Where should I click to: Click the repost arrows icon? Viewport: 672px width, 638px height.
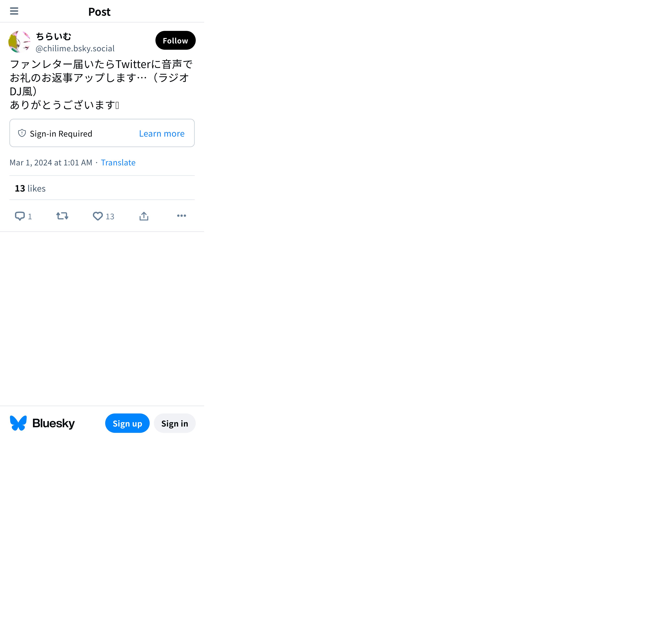coord(62,216)
